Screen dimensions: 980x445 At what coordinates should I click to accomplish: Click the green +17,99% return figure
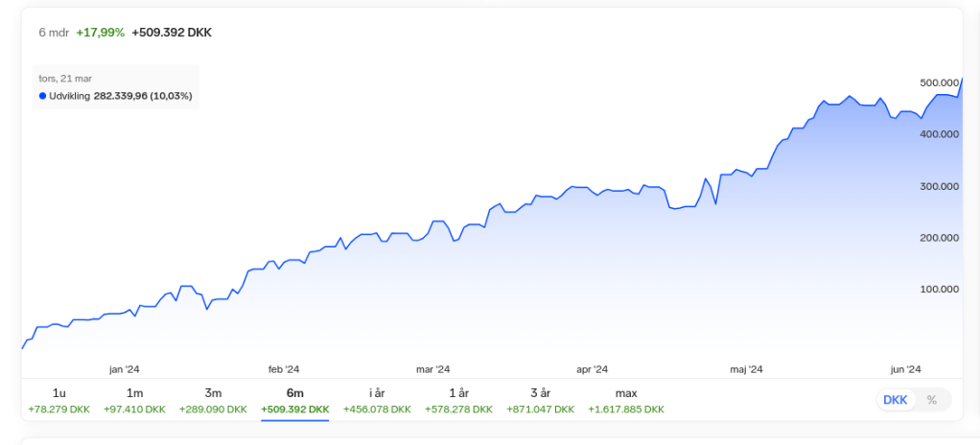(101, 33)
